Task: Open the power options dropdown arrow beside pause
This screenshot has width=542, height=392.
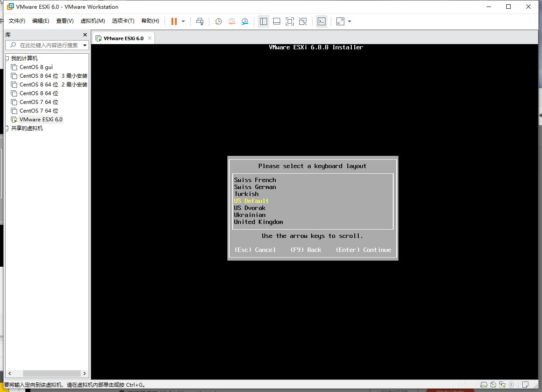Action: (x=183, y=21)
